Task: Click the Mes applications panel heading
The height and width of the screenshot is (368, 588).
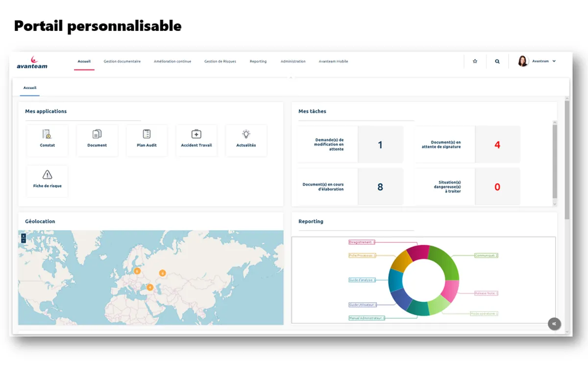Action: tap(46, 111)
